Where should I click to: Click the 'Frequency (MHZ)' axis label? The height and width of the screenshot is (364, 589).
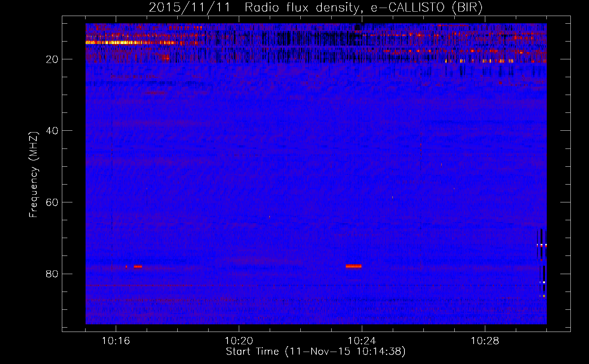33,175
